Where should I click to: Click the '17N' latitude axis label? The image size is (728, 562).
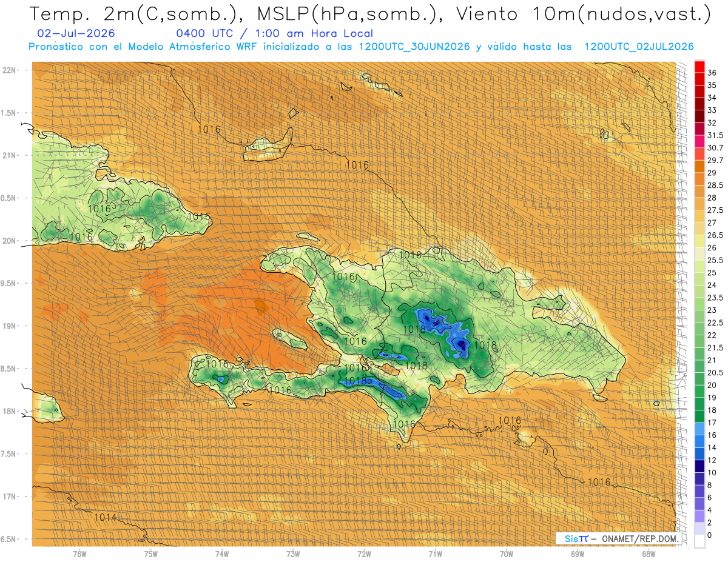10,497
